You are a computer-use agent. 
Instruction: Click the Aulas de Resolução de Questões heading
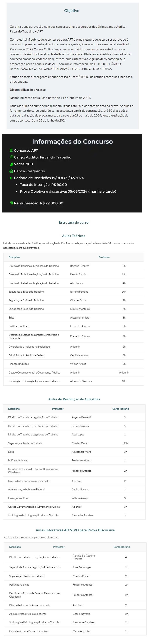click(x=74, y=399)
